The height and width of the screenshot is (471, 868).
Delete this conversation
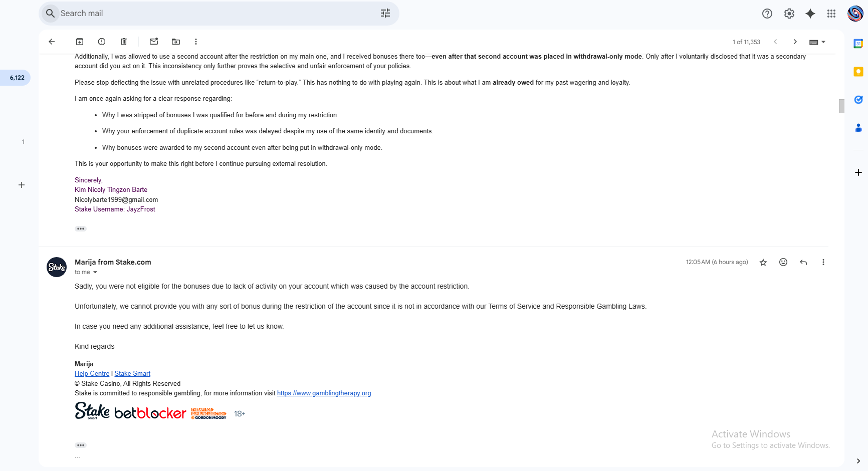point(124,42)
